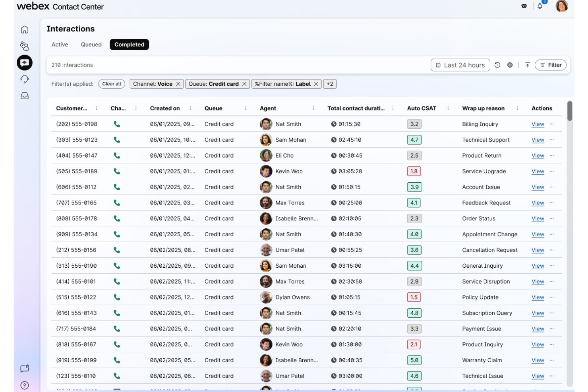The height and width of the screenshot is (392, 588).
Task: Open the feedback chat icon near bottom left
Action: click(25, 368)
